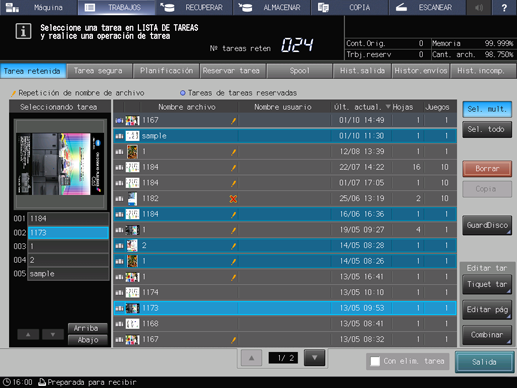Check the Con elim. tarea checkbox
Screen dimensions: 517x388
[375, 361]
